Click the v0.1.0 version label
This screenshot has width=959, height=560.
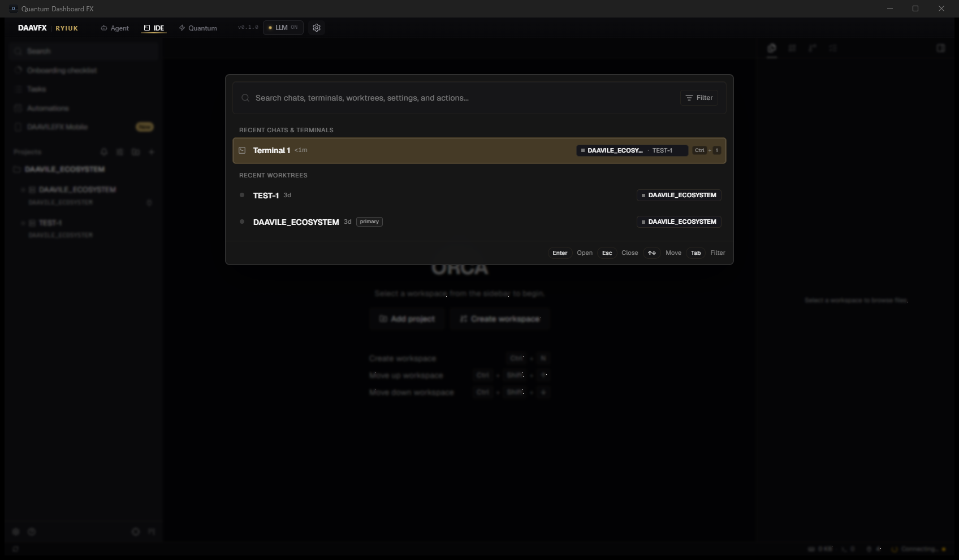[x=248, y=28]
